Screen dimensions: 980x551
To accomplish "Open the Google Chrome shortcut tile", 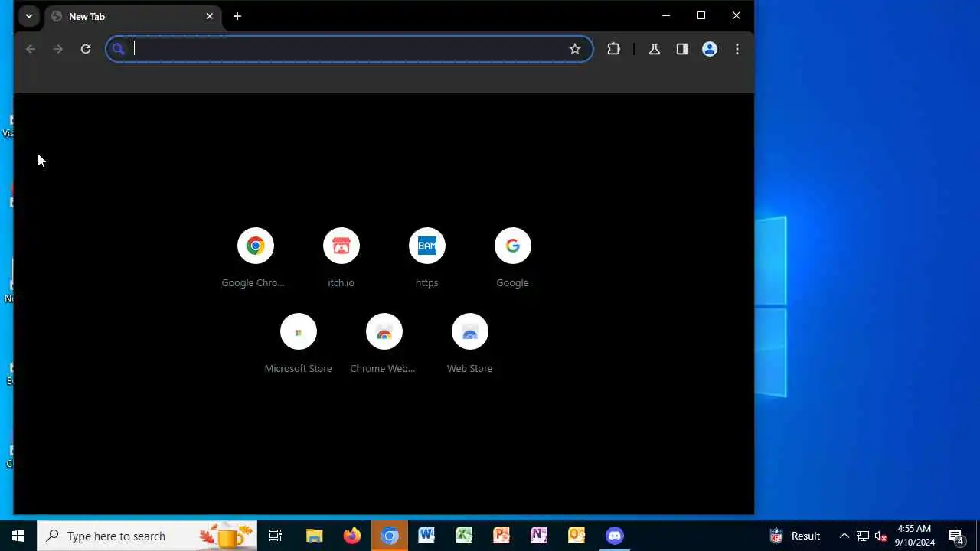I will tap(255, 258).
